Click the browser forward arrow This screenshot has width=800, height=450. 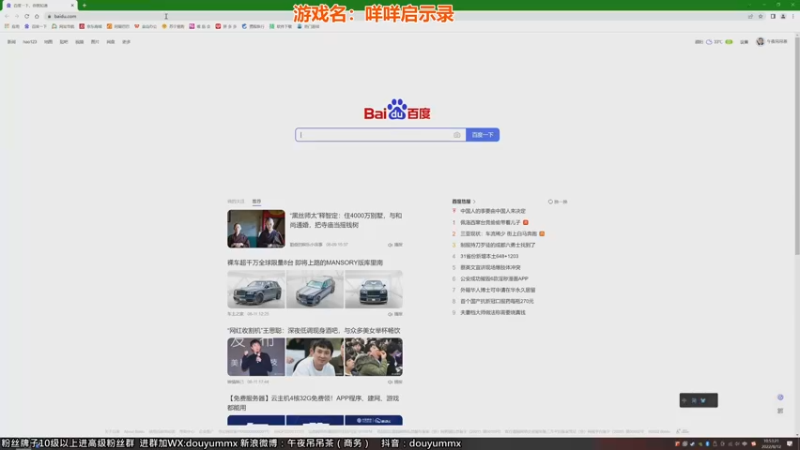coord(16,16)
